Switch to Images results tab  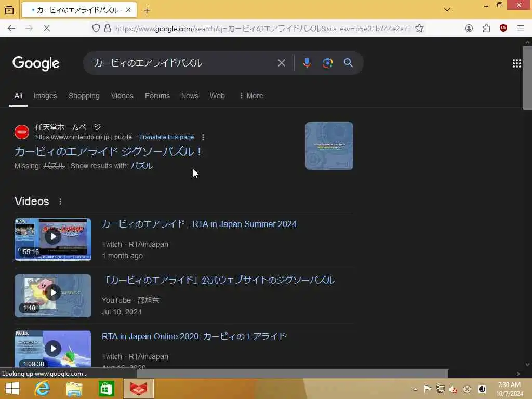click(x=45, y=96)
